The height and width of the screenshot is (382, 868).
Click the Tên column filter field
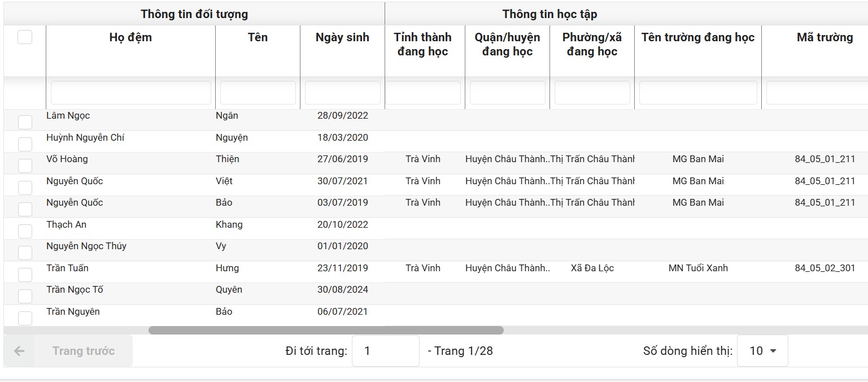click(x=258, y=93)
